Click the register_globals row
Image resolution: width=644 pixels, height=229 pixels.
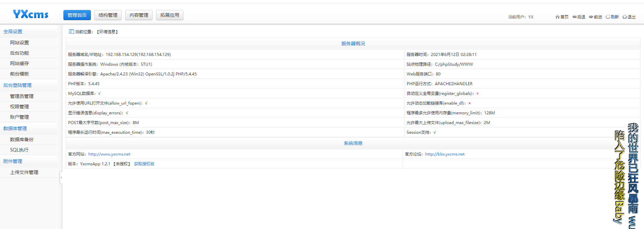523,93
